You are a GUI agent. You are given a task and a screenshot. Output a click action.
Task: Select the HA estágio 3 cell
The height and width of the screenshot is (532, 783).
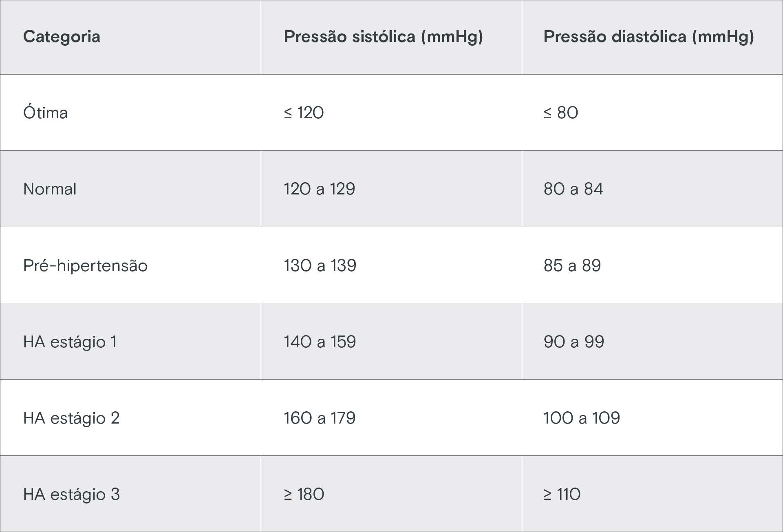click(x=71, y=494)
